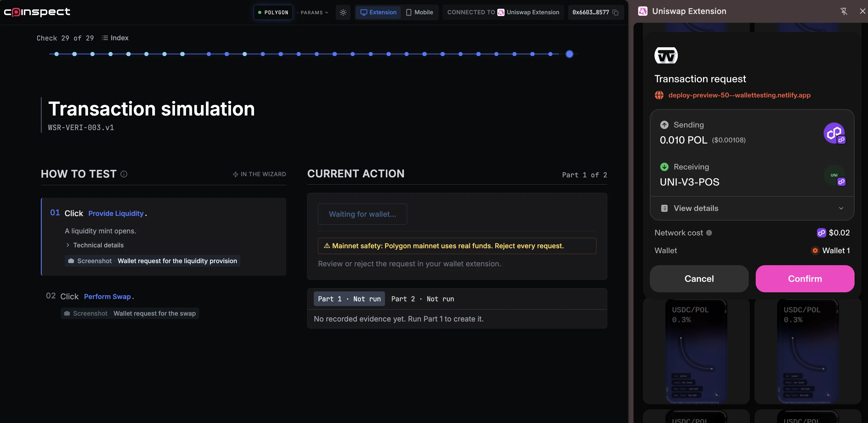Image resolution: width=868 pixels, height=423 pixels.
Task: Click the Uniswap icon in the CONNECTED TO badge
Action: pyautogui.click(x=501, y=13)
